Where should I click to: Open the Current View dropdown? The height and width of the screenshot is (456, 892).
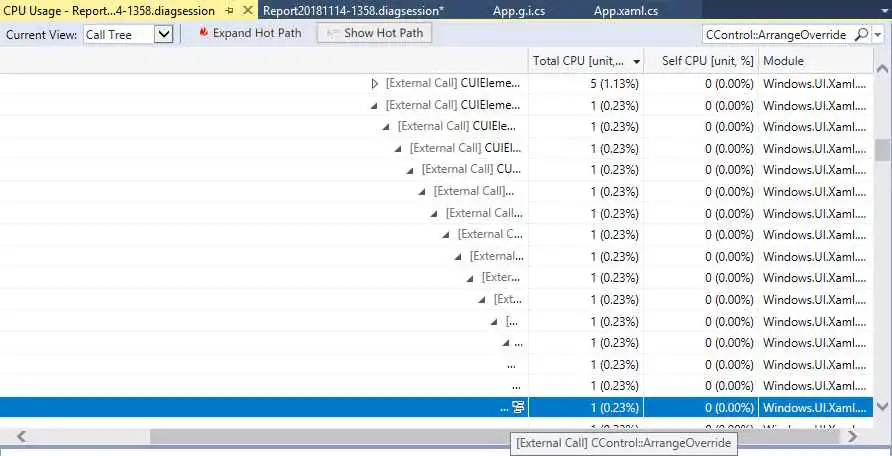(163, 35)
